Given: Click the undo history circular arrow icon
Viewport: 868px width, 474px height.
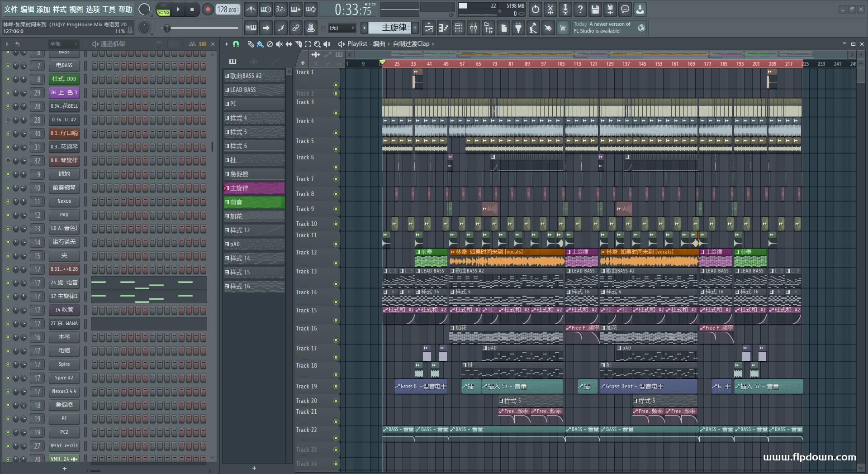Looking at the screenshot, I should click(x=535, y=9).
